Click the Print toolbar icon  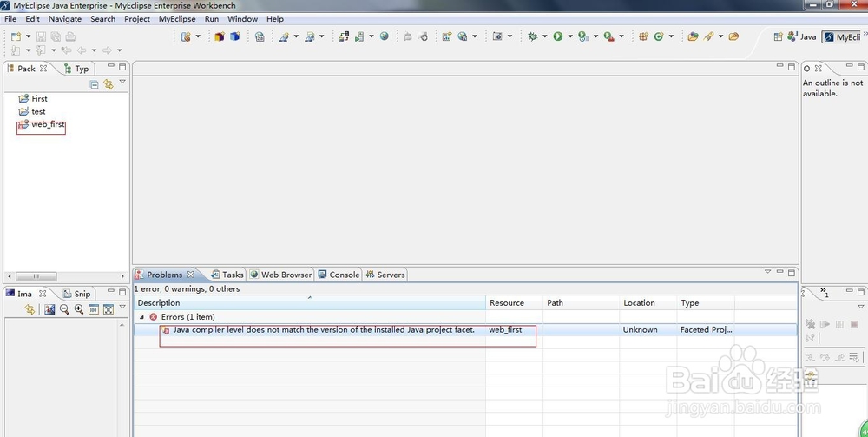pyautogui.click(x=70, y=36)
